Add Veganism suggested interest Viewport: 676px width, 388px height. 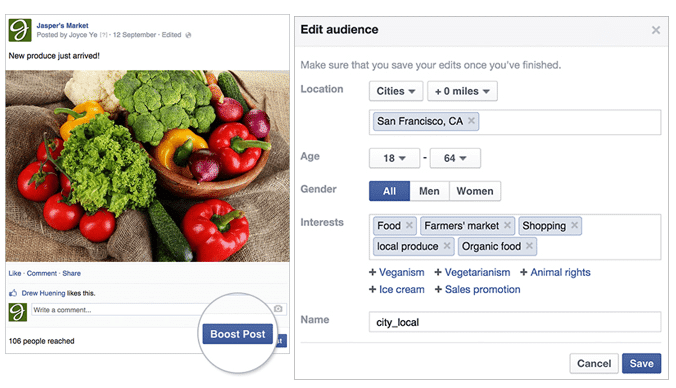(x=397, y=272)
